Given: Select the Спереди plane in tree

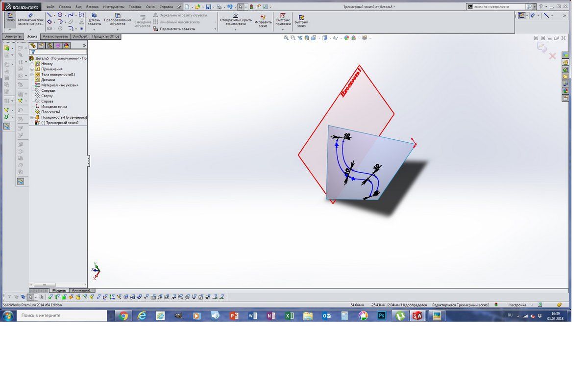Looking at the screenshot, I should 48,90.
